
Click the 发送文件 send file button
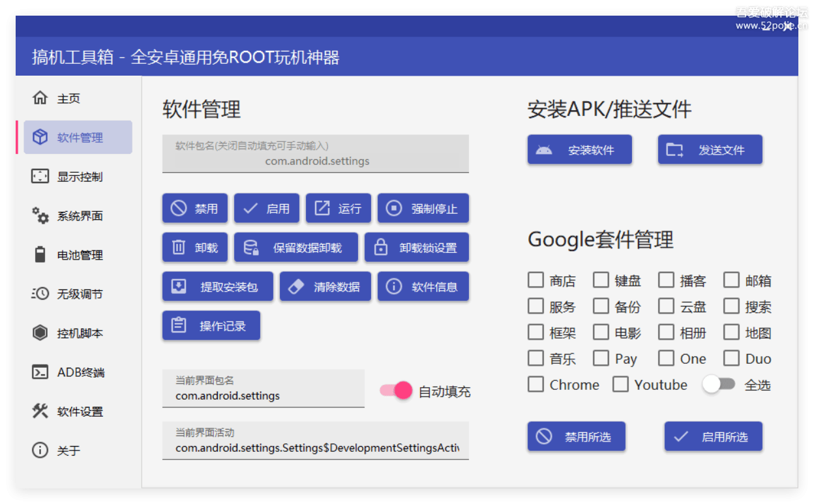(x=710, y=150)
